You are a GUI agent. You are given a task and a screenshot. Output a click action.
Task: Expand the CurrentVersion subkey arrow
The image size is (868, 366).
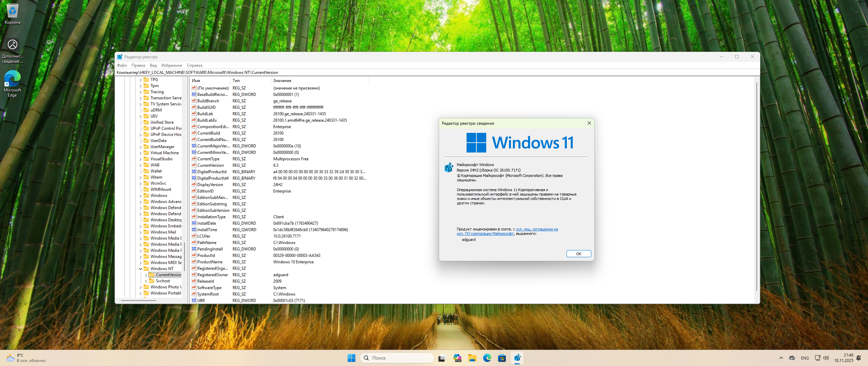pos(146,275)
